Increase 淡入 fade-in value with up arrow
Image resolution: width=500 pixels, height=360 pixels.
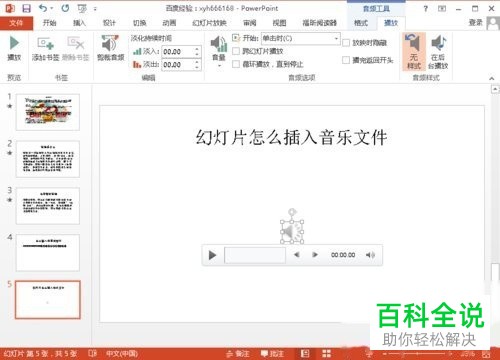point(197,49)
